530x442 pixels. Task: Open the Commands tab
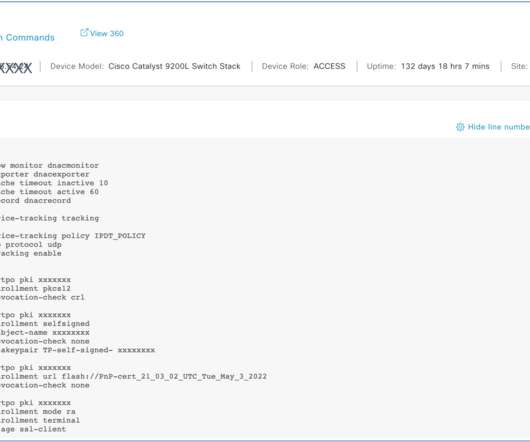[27, 38]
